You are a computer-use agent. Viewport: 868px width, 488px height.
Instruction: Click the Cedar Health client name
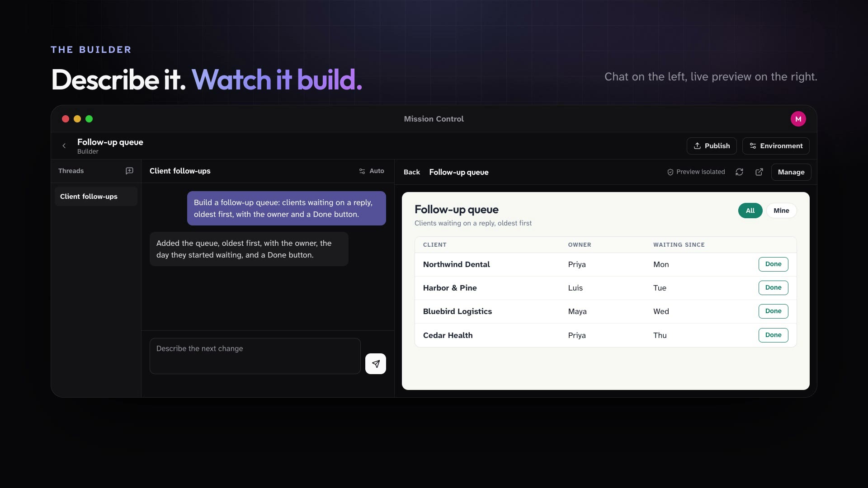(448, 335)
